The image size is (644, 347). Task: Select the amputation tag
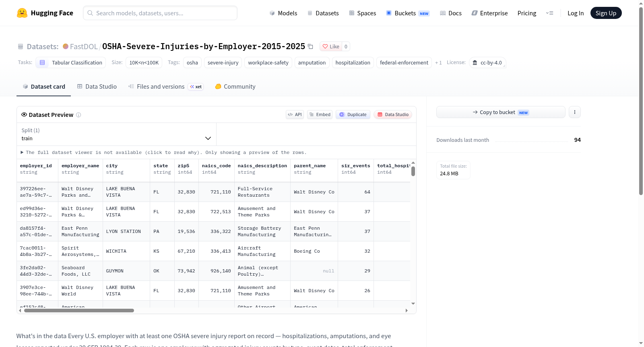(312, 62)
